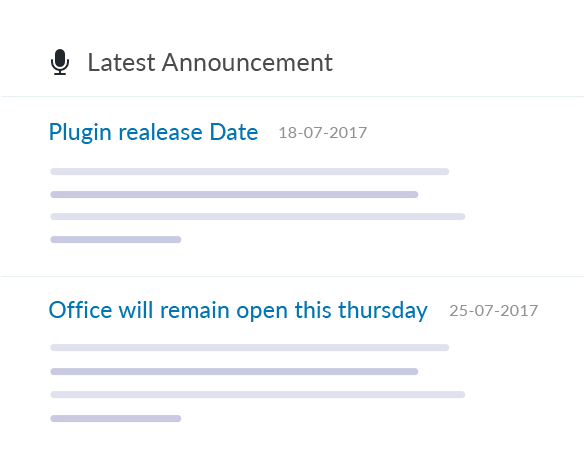The width and height of the screenshot is (585, 468).
Task: Select the Latest Announcement heading text
Action: pos(210,62)
